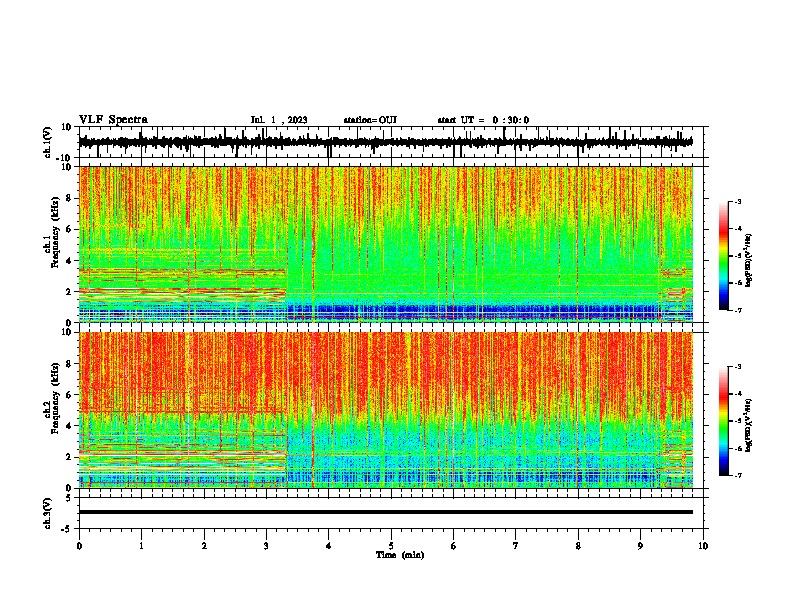Click the flat black ch.3 voltage trace
The width and height of the screenshot is (792, 612).
click(x=385, y=512)
